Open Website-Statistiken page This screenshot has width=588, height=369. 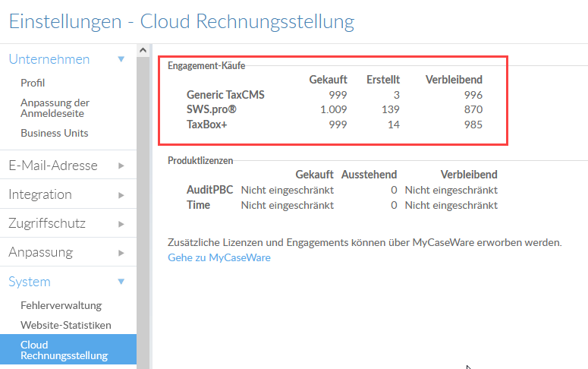pos(65,325)
